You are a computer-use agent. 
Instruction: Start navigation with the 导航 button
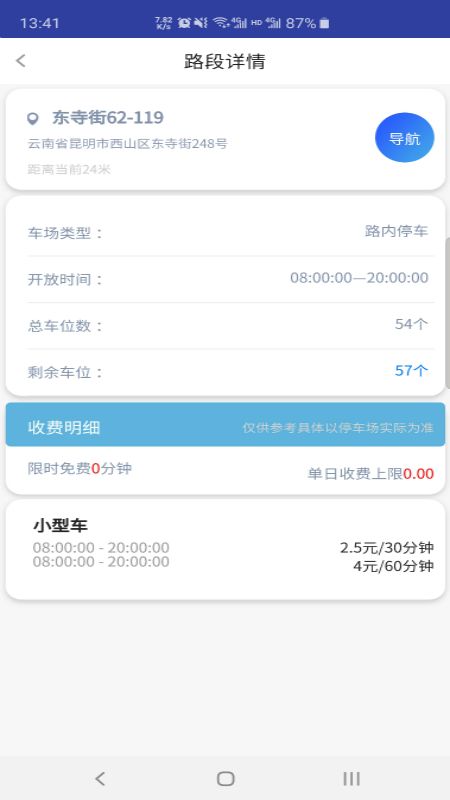tap(405, 138)
